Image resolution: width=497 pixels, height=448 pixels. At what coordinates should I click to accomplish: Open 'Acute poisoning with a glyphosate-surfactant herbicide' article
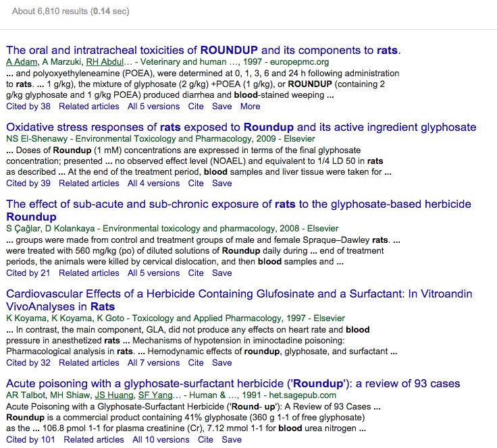(233, 383)
